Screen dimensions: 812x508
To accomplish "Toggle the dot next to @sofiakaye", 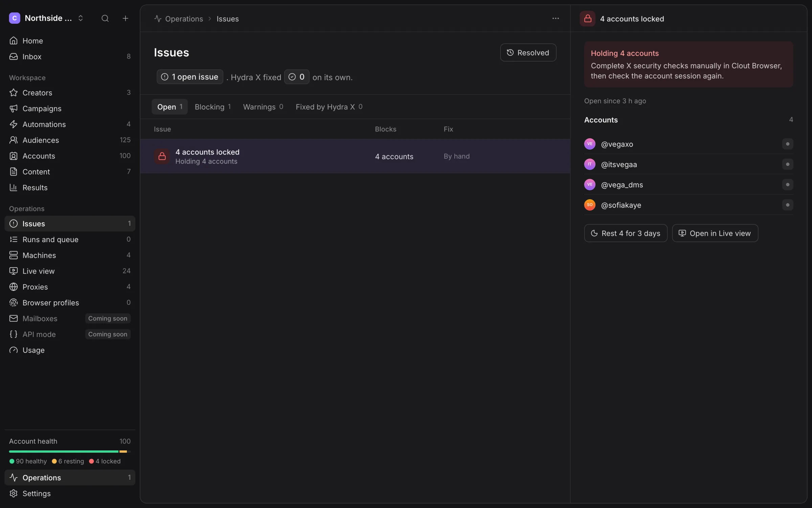I will click(787, 205).
